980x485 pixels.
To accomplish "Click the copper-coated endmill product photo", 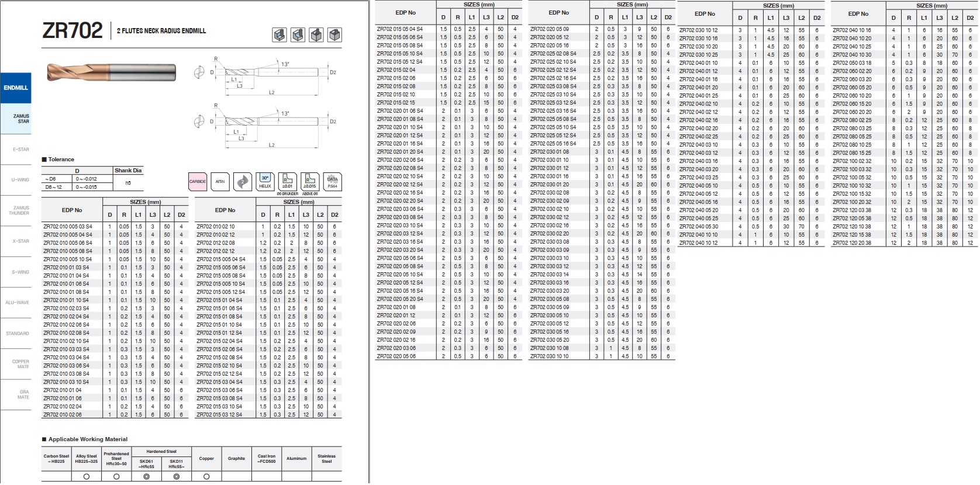I will [x=111, y=72].
